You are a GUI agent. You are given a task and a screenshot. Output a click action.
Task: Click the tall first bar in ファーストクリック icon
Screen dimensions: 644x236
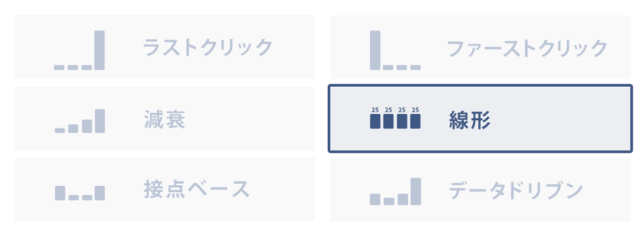tap(375, 50)
